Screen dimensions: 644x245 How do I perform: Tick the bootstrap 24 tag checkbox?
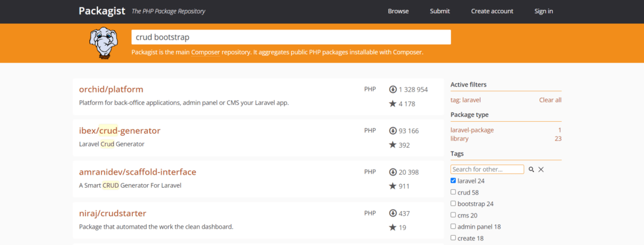pyautogui.click(x=453, y=203)
